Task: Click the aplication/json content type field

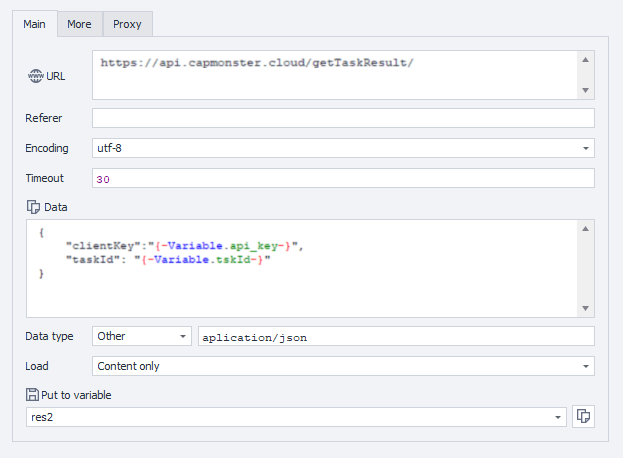Action: click(x=396, y=336)
